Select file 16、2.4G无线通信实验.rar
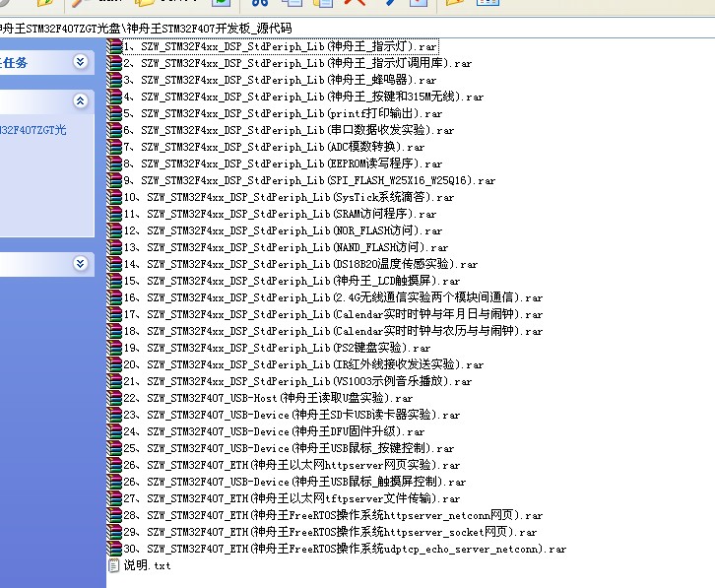715x588 pixels. (x=333, y=297)
